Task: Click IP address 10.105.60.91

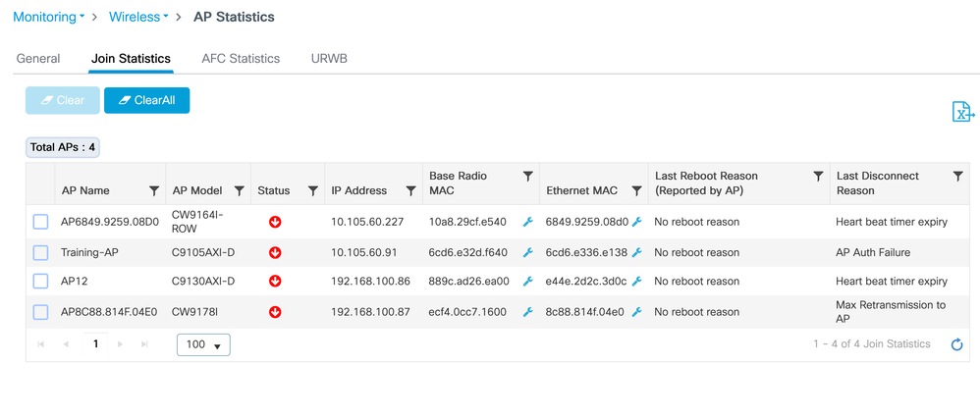Action: click(x=363, y=252)
